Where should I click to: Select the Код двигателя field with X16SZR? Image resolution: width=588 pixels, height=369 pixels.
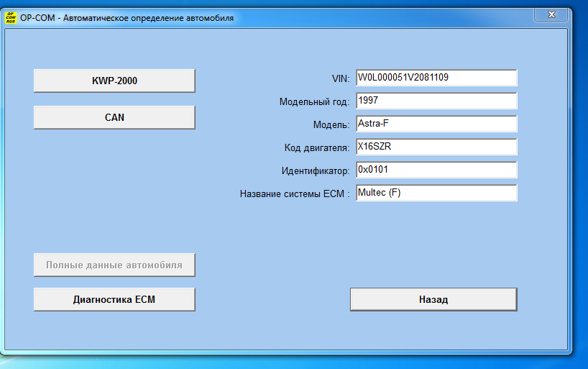click(436, 147)
